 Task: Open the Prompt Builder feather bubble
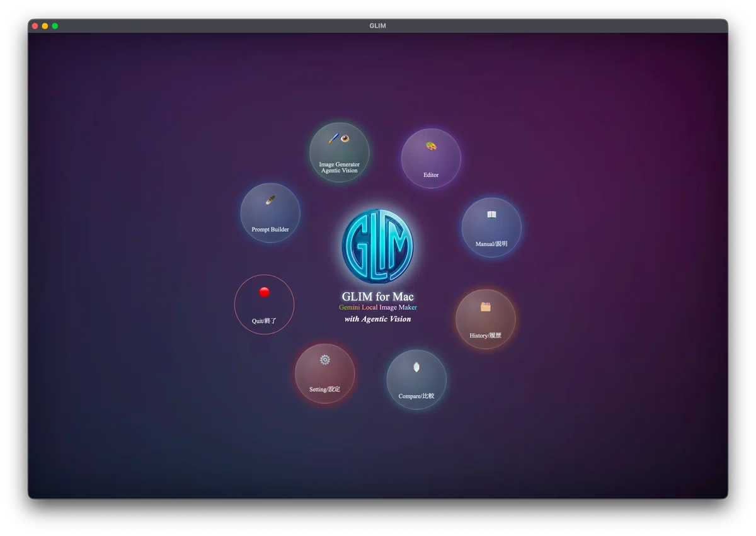(x=270, y=213)
